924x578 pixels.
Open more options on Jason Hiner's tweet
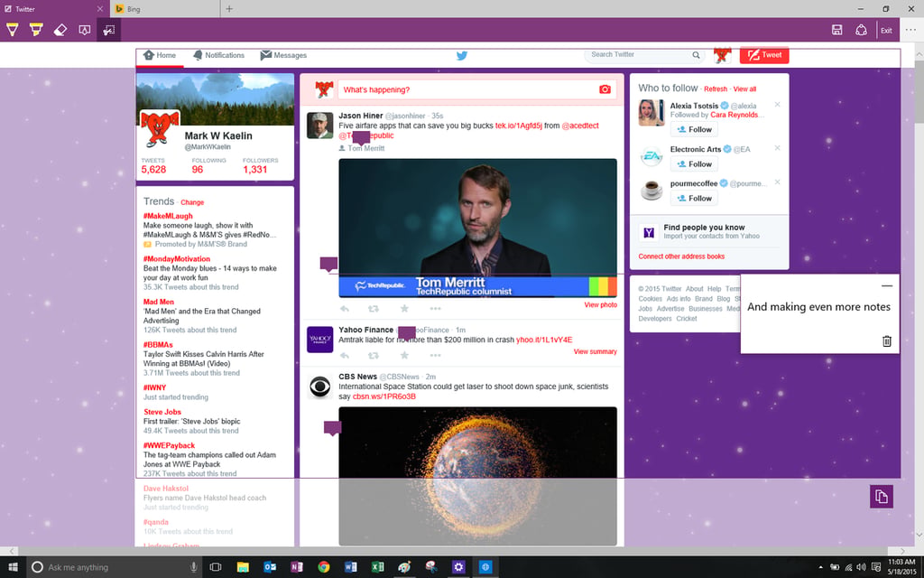436,309
